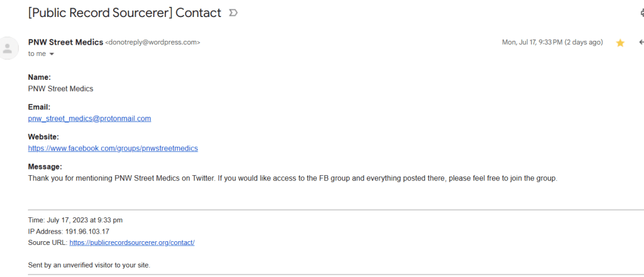Click the donotreply@wordpress.com sender address
This screenshot has height=277, width=644.
coord(153,43)
